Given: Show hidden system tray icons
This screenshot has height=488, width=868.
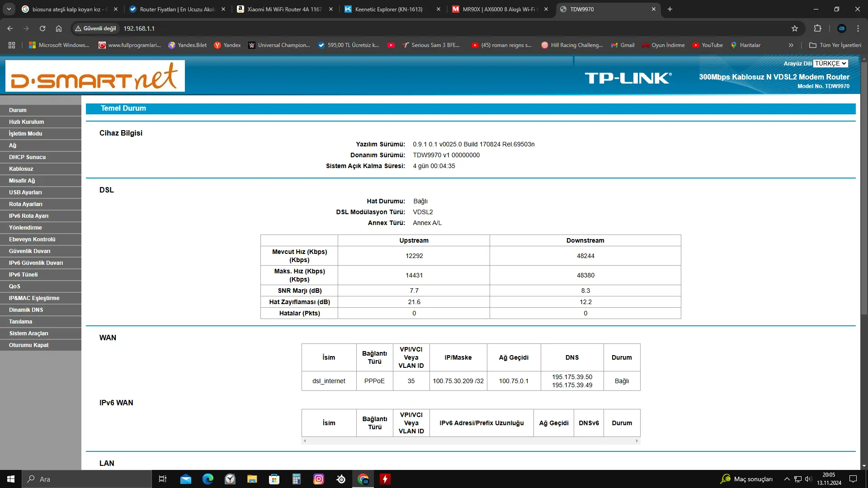Looking at the screenshot, I should click(787, 479).
